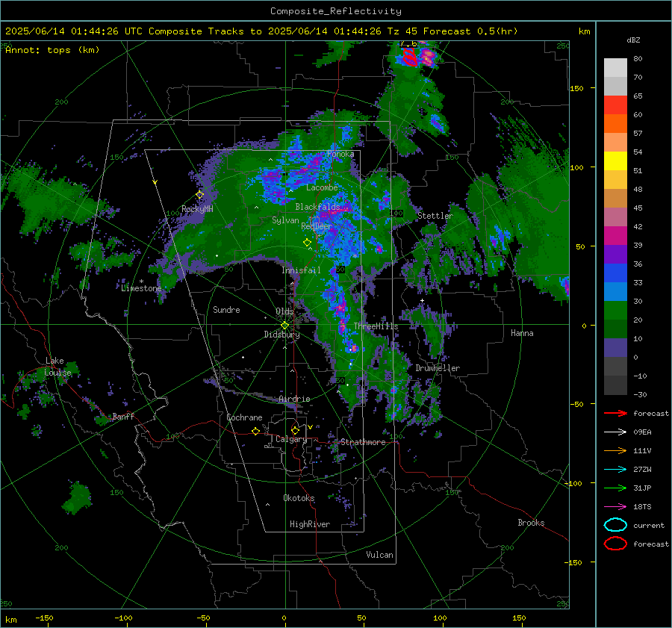Click the "current" legend label
This screenshot has height=628, width=672.
(649, 525)
